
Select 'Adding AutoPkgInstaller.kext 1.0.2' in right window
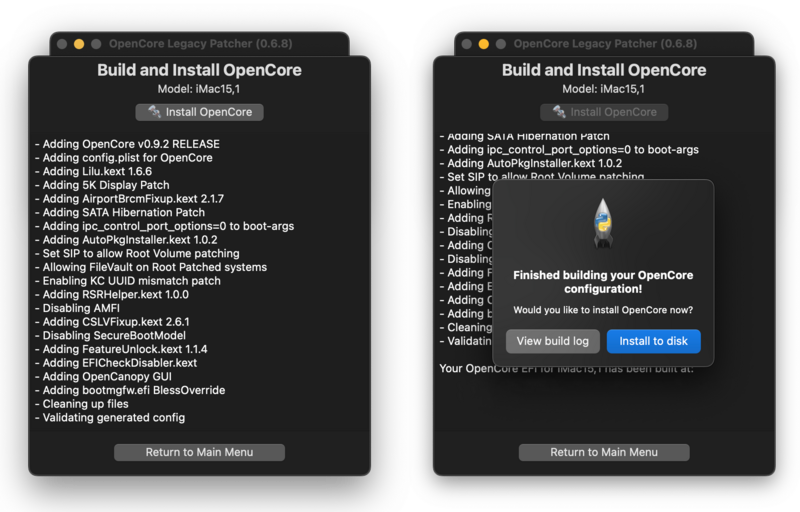[x=531, y=164]
